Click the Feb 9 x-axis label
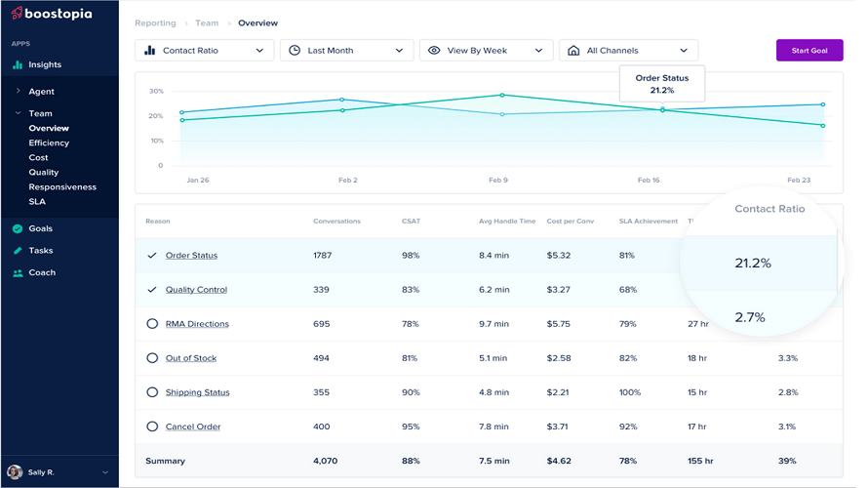 click(x=498, y=180)
